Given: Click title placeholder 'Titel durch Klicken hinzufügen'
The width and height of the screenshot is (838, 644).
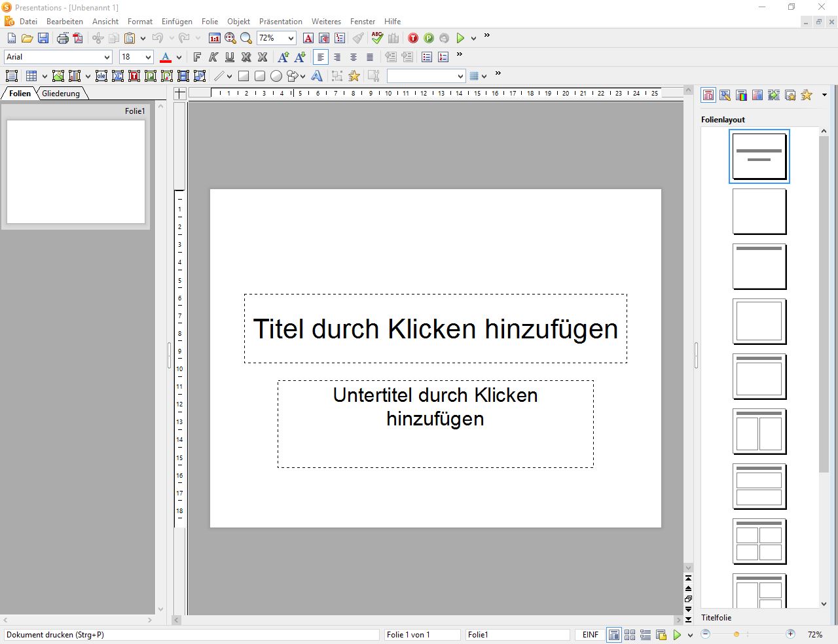Looking at the screenshot, I should point(435,329).
